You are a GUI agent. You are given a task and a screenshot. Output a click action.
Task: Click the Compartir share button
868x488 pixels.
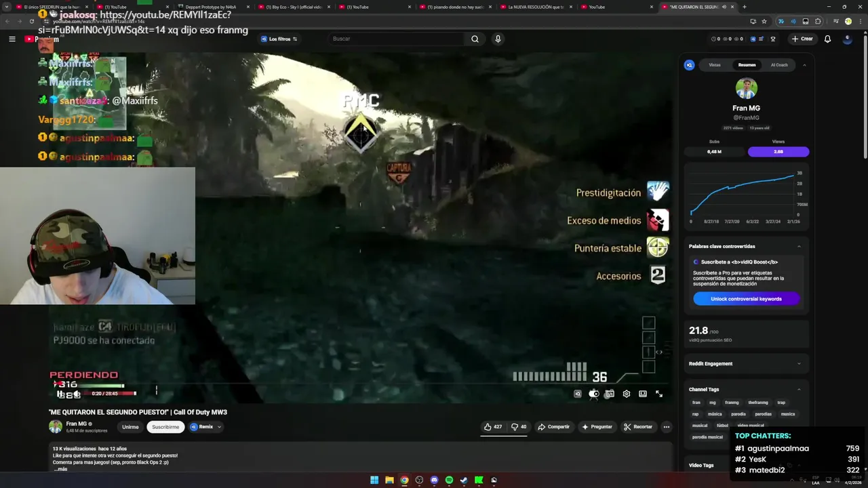point(553,427)
